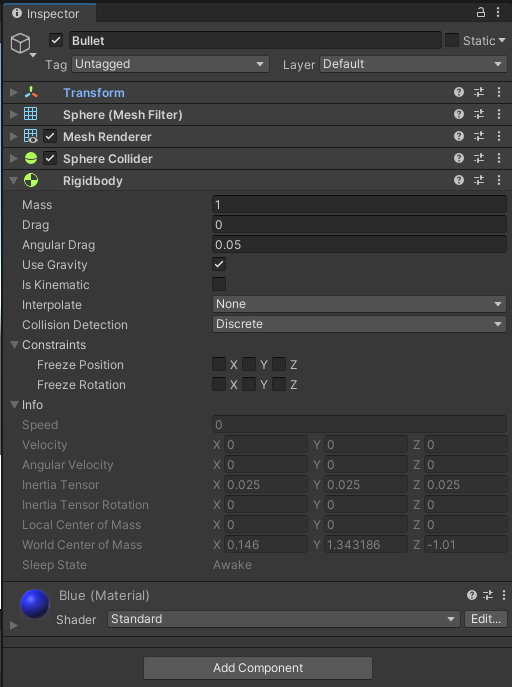Open the GameObject cube icon picker
Screen dimensions: 512x687
(x=23, y=45)
